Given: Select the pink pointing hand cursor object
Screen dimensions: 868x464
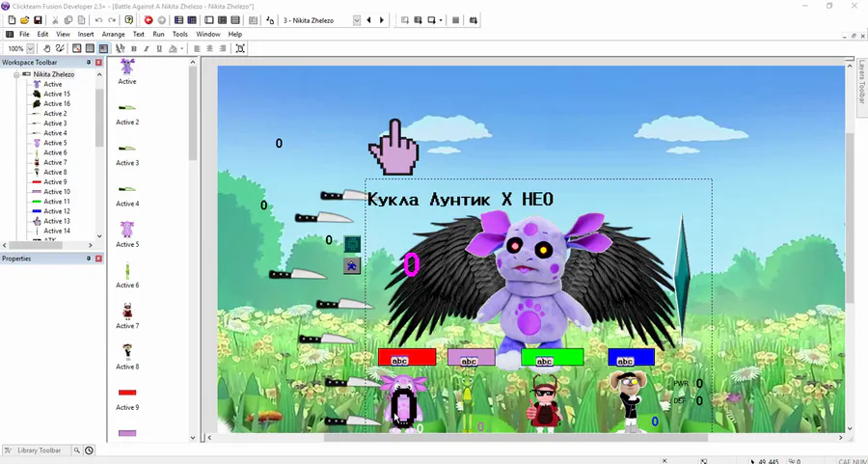Looking at the screenshot, I should click(x=393, y=148).
